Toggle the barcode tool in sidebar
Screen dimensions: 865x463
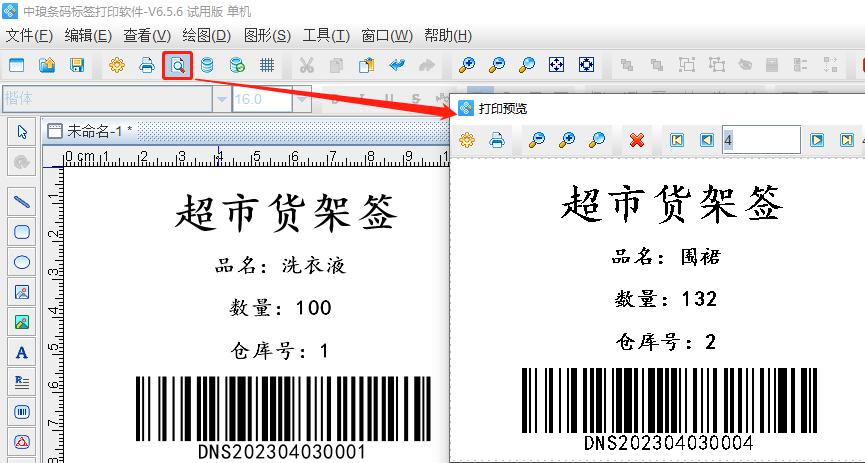click(x=22, y=411)
